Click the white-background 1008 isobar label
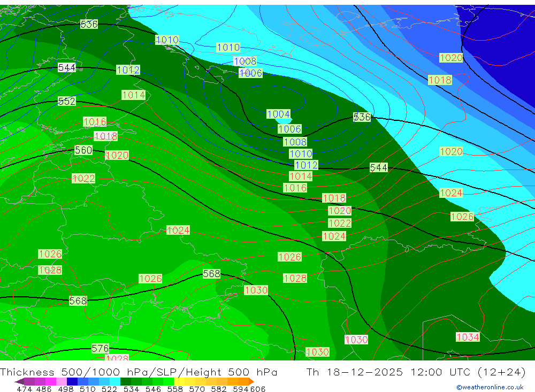The image size is (535, 392). pyautogui.click(x=245, y=61)
